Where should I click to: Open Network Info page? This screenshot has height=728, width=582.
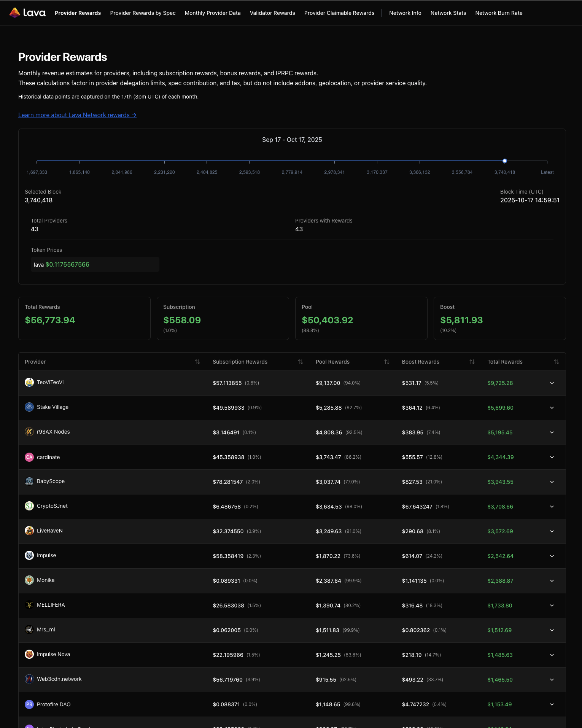[x=405, y=13]
